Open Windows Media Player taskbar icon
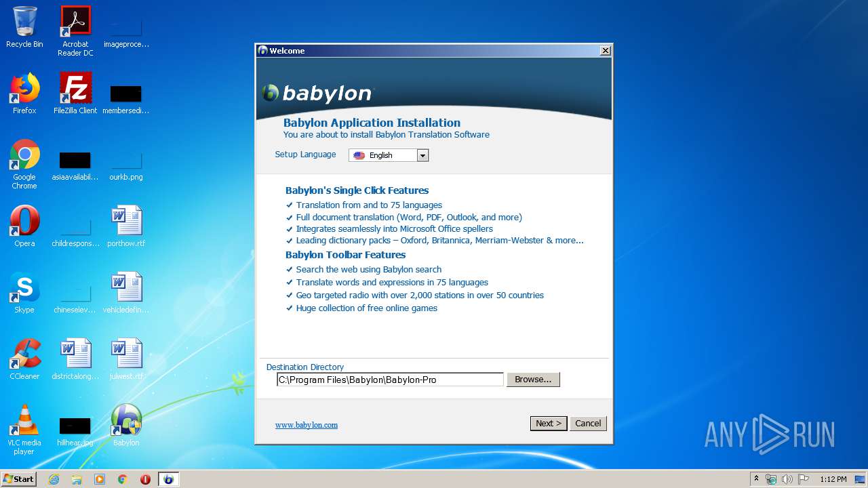The image size is (868, 488). tap(100, 479)
